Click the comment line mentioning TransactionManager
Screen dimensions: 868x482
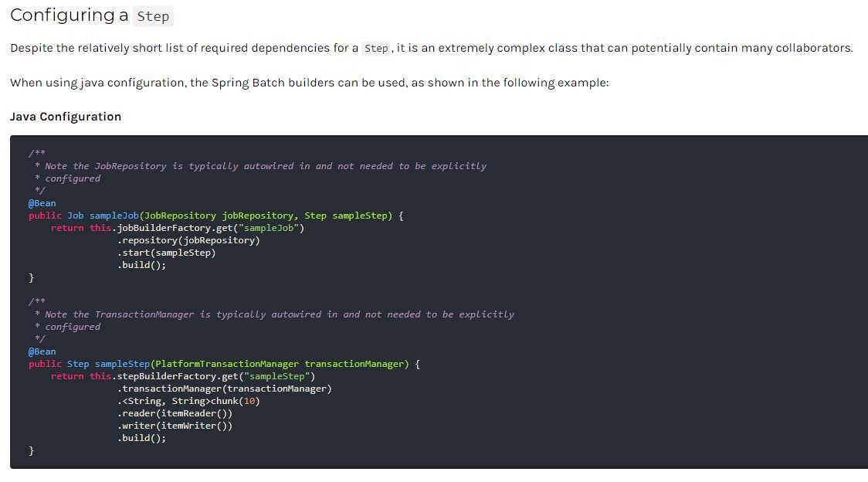tap(274, 314)
